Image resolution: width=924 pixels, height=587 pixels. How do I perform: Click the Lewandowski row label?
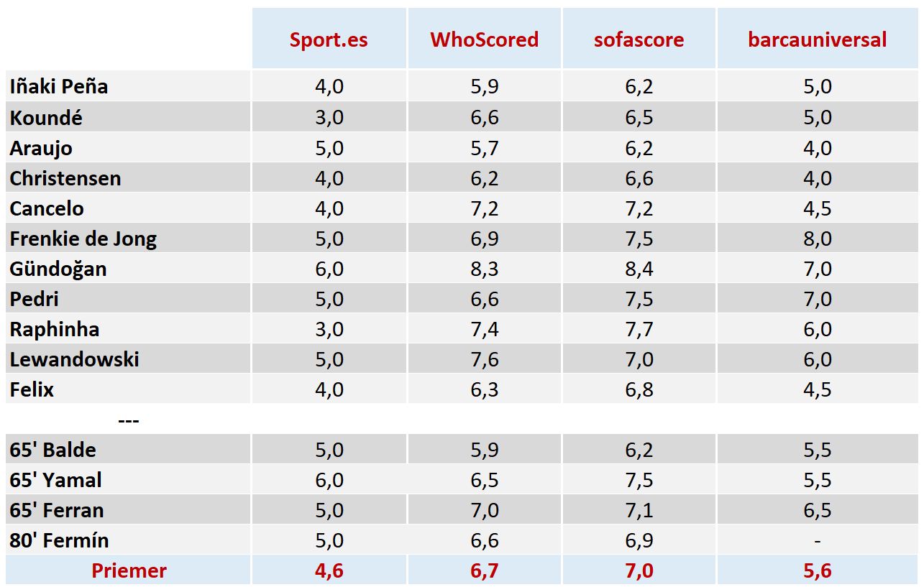pyautogui.click(x=75, y=359)
